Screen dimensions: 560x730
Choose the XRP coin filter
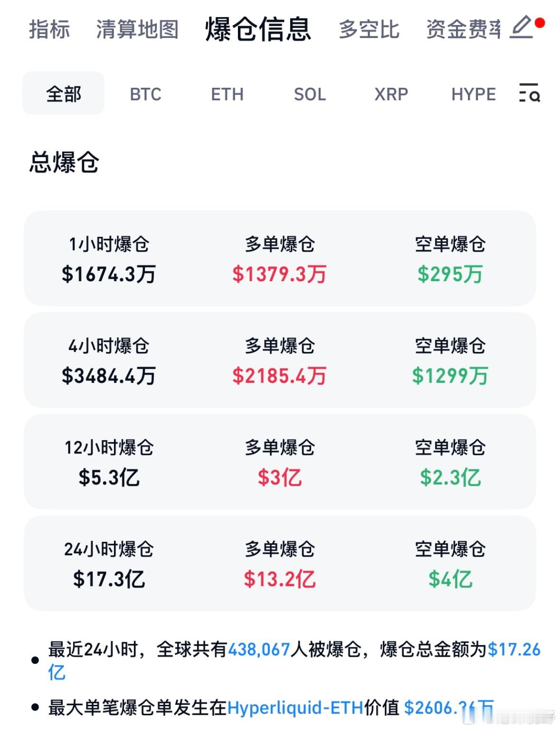click(391, 94)
